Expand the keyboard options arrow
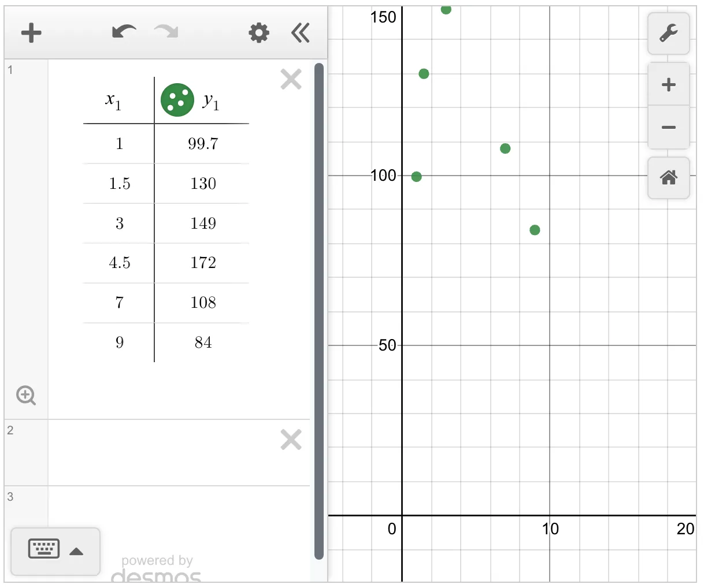Screen dimensions: 704x588 click(x=77, y=550)
